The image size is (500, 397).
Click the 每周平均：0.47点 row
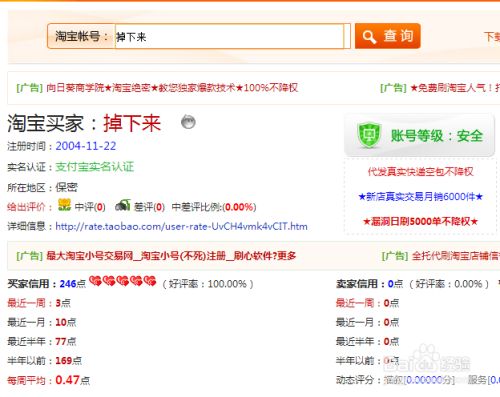coord(49,380)
